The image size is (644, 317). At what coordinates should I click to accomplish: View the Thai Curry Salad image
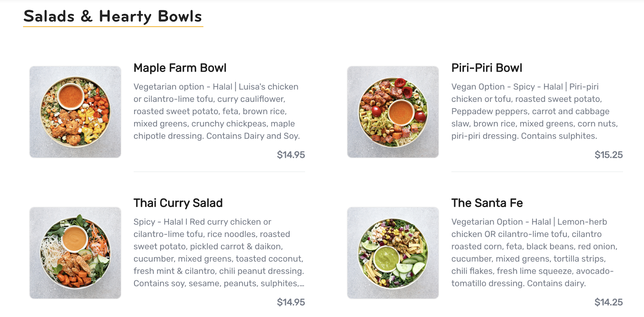pos(75,253)
